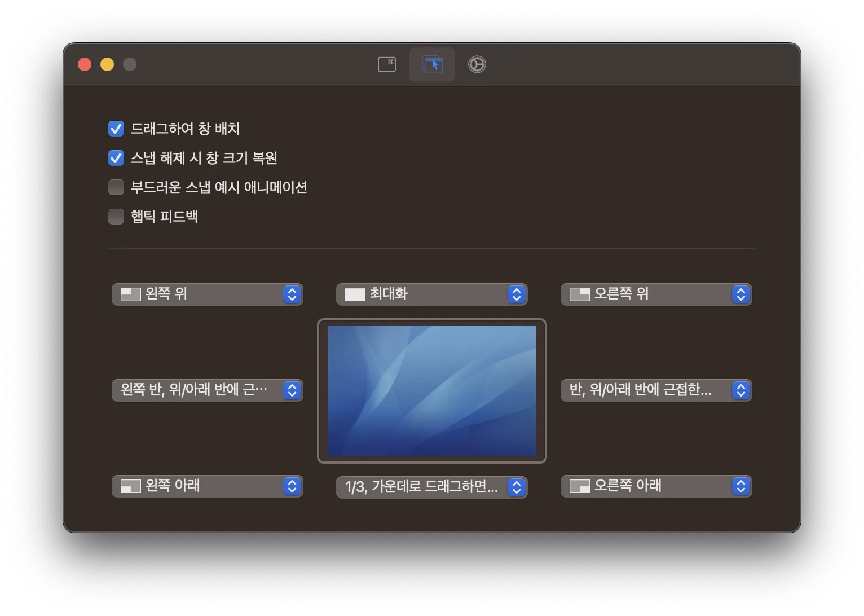Enable 햅틱 피드백 checkbox

click(x=116, y=217)
